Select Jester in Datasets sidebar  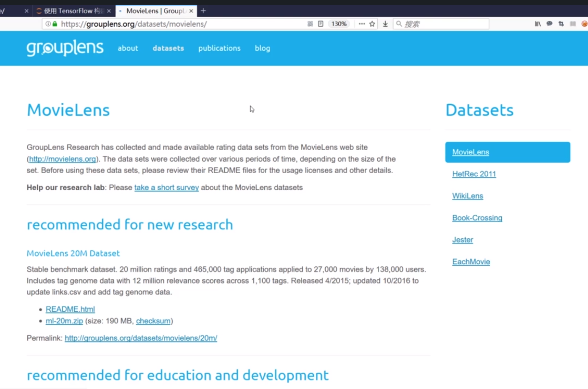pos(462,240)
